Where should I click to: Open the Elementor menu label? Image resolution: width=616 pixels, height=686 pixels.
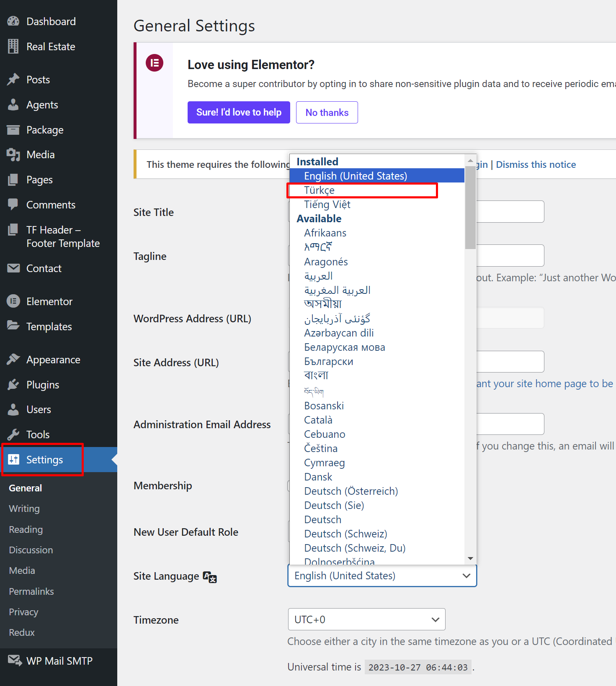point(49,301)
